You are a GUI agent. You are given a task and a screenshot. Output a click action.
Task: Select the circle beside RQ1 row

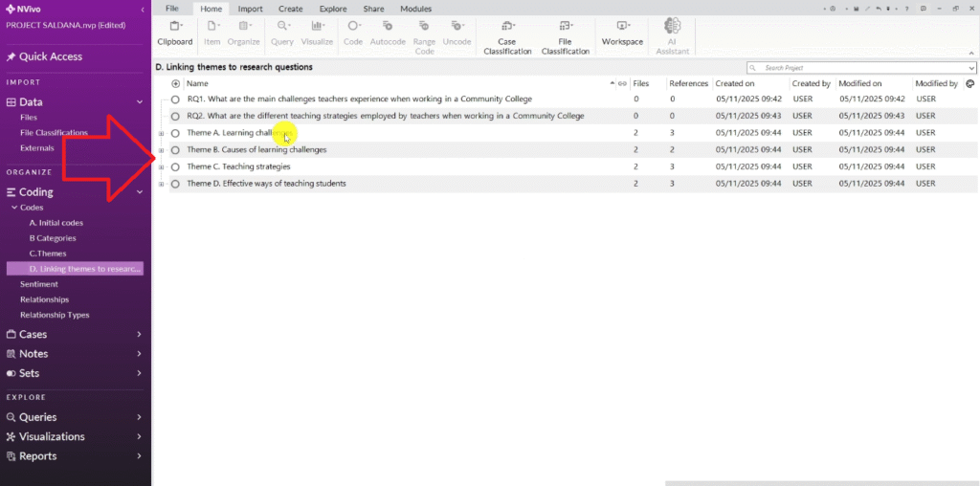point(176,99)
